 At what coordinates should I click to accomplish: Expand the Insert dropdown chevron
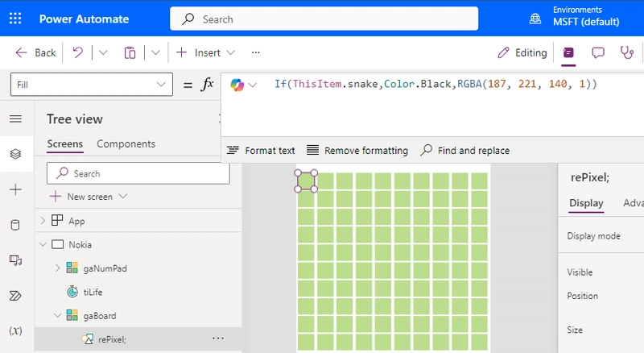231,52
